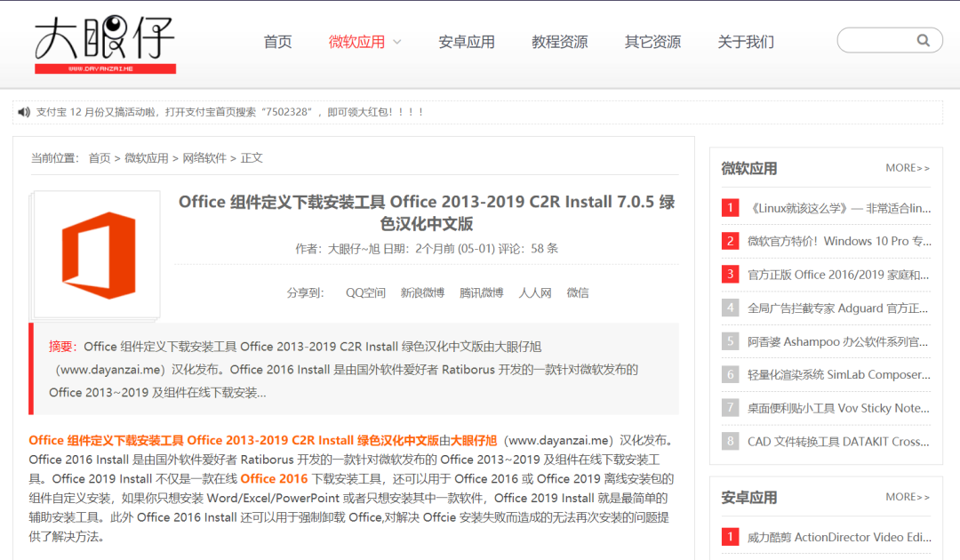Click gray number 4 badge beside Adguard
The width and height of the screenshot is (960, 560).
pyautogui.click(x=730, y=308)
